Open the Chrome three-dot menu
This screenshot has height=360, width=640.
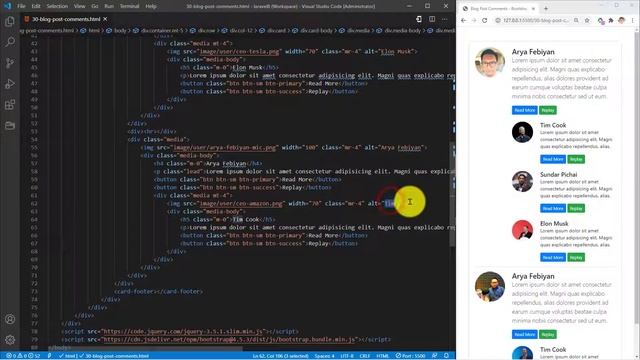point(633,20)
